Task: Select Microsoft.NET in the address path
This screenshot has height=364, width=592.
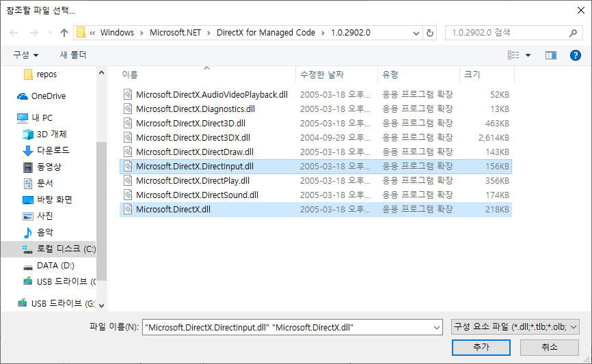Action: click(175, 33)
